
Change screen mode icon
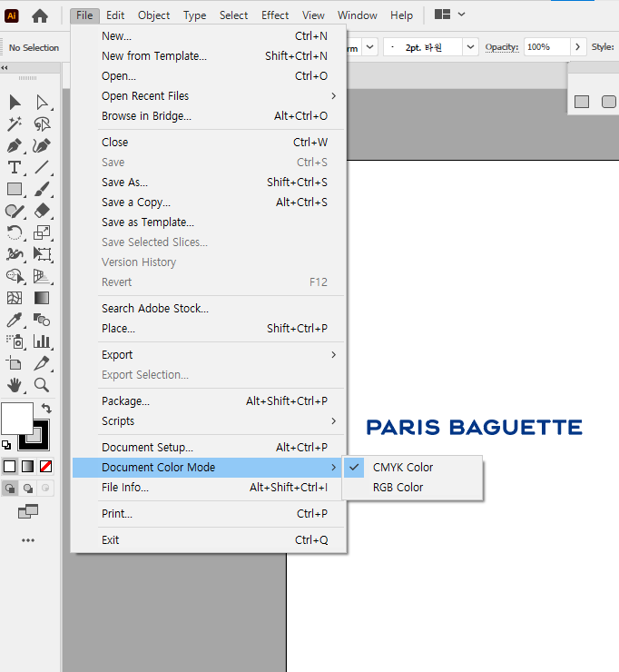(28, 511)
